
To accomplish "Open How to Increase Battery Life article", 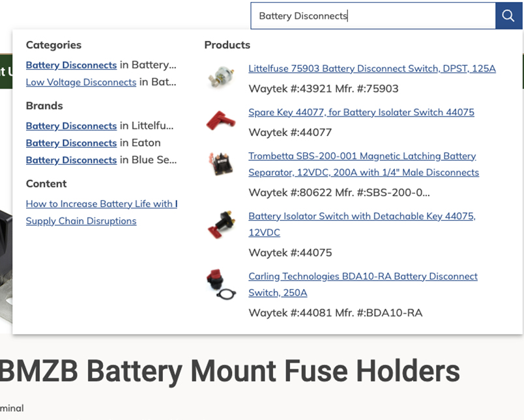I will (x=102, y=204).
